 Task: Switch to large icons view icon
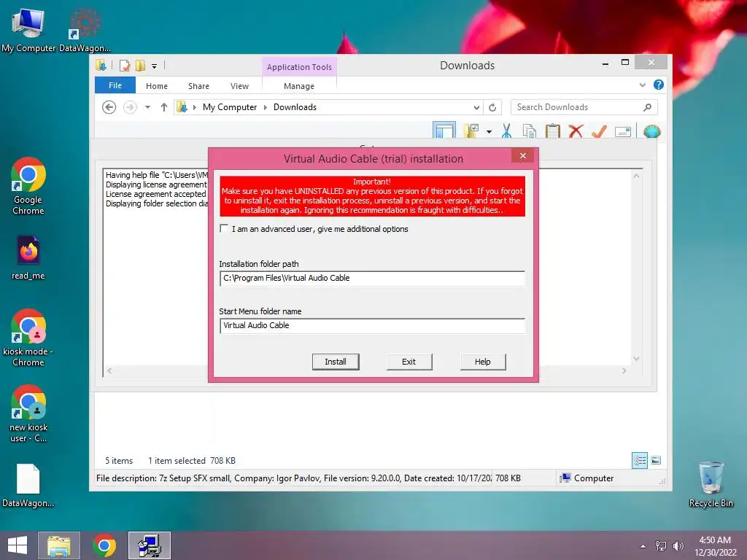pyautogui.click(x=656, y=460)
